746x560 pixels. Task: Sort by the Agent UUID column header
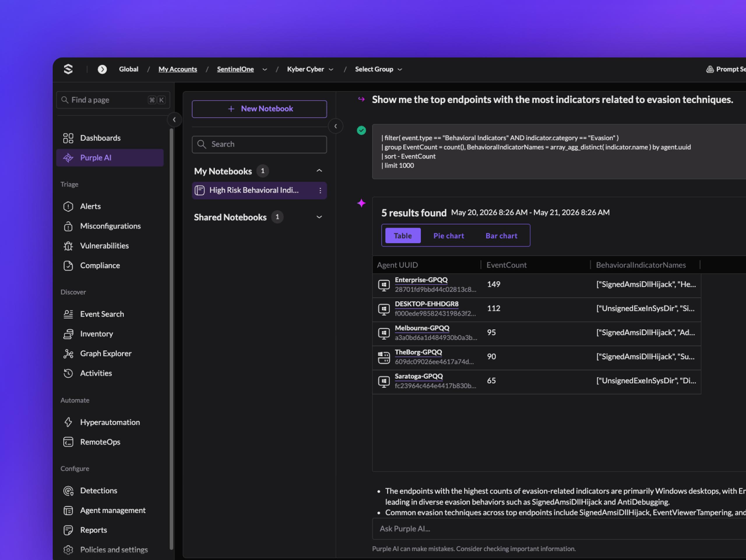click(x=397, y=265)
